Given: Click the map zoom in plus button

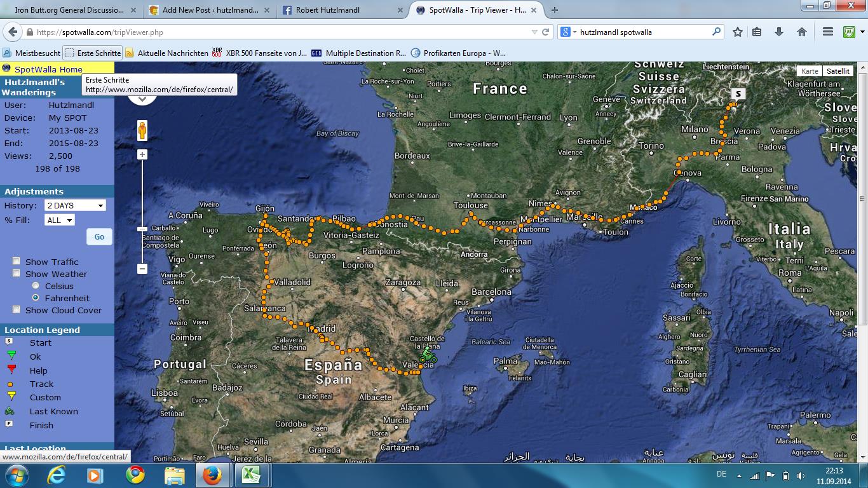Looking at the screenshot, I should [142, 154].
